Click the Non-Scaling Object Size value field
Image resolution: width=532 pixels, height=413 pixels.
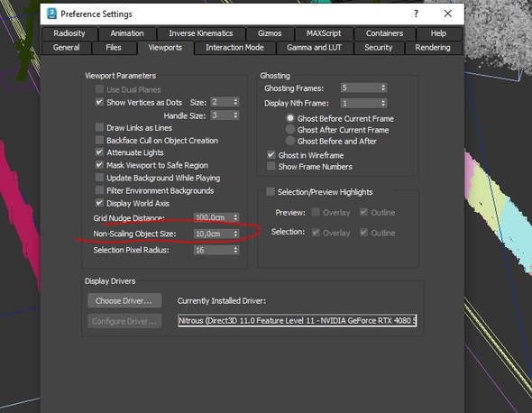213,234
